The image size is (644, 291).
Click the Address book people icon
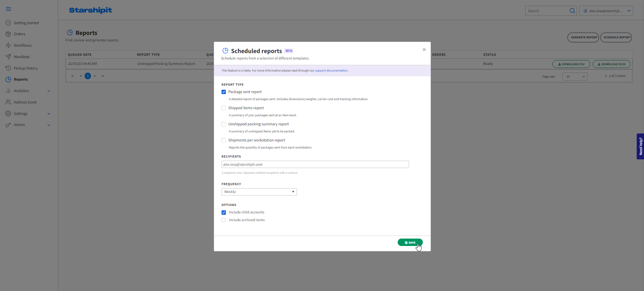pos(8,102)
